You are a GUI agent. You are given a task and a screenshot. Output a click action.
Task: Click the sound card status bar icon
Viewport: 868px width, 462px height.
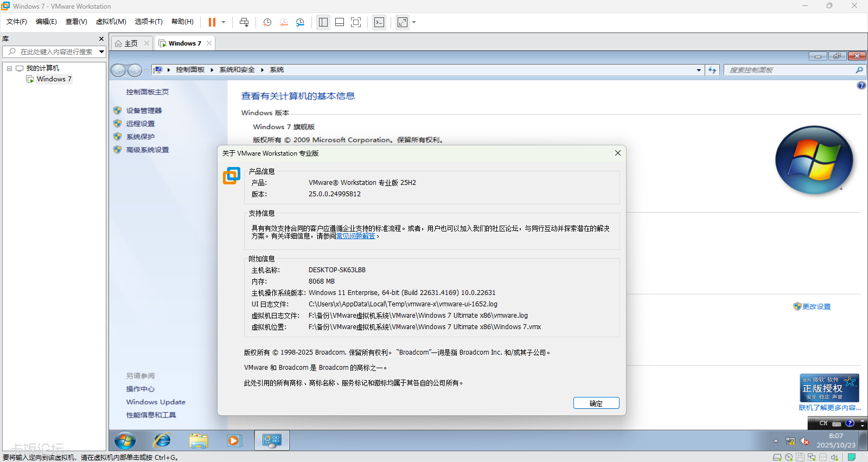[x=834, y=457]
